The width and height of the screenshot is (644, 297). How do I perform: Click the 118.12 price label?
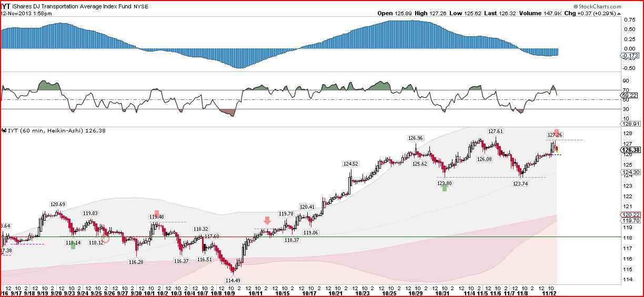[96, 242]
